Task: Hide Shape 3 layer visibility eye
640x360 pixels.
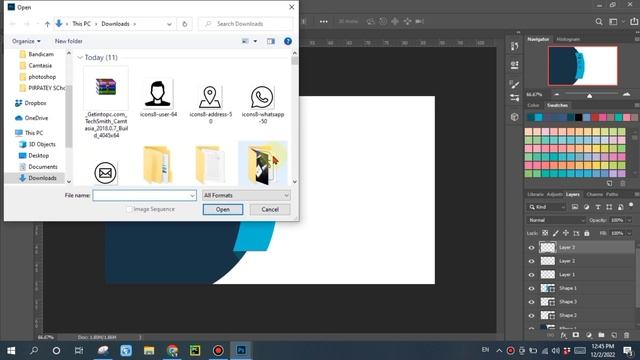Action: coord(531,302)
